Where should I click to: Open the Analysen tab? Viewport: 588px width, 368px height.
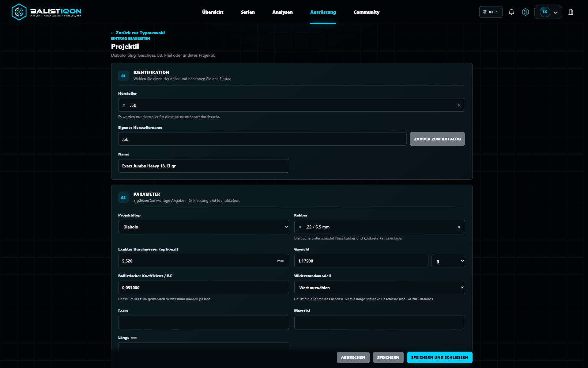[282, 12]
